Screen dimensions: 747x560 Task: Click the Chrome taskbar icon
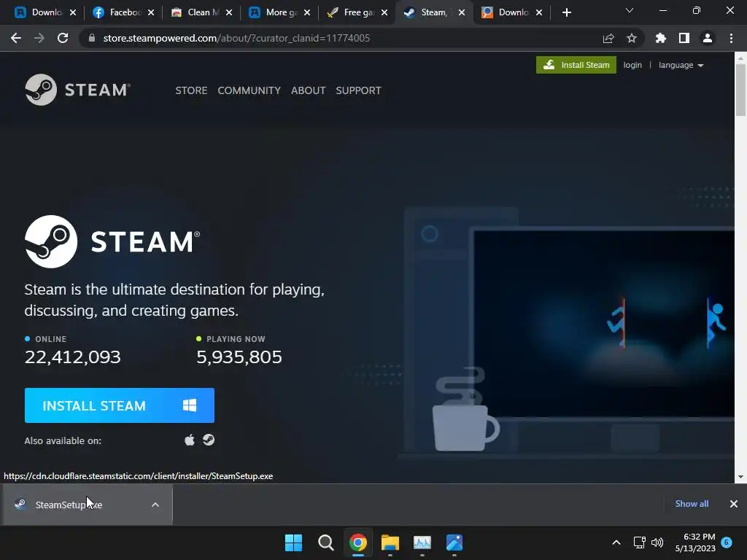[357, 542]
